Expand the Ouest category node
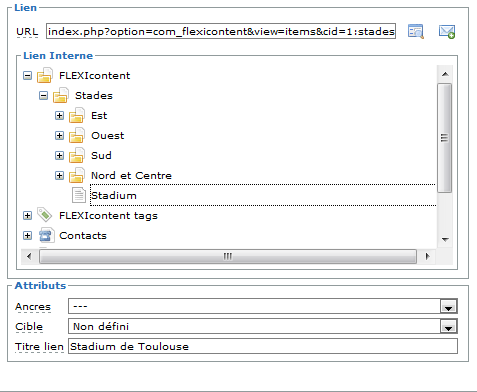 (x=60, y=136)
